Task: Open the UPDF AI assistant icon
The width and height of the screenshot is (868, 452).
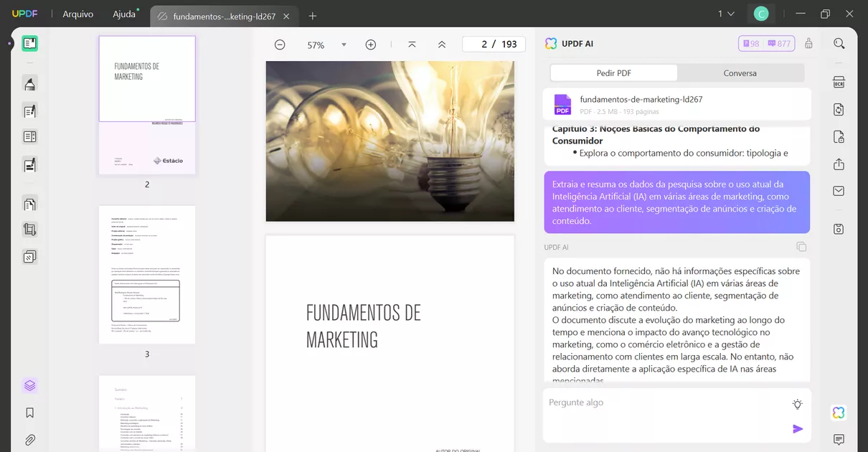Action: click(839, 413)
